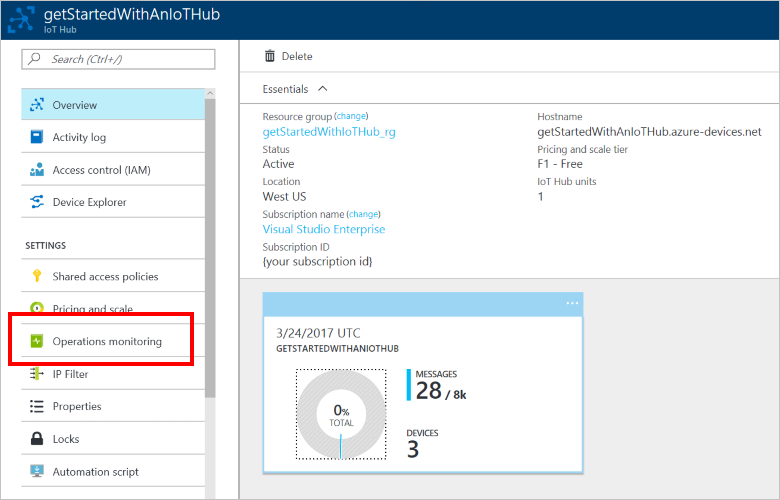
Task: Open the Overview blade
Action: pyautogui.click(x=113, y=105)
